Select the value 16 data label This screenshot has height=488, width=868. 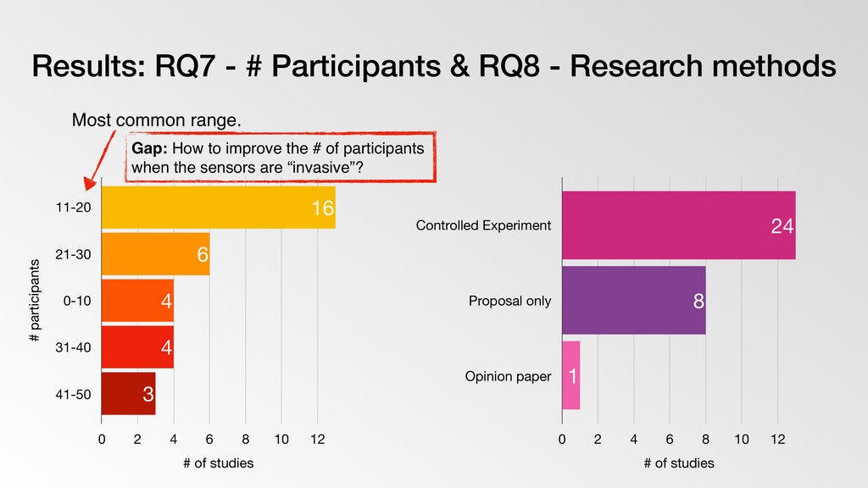tap(323, 208)
